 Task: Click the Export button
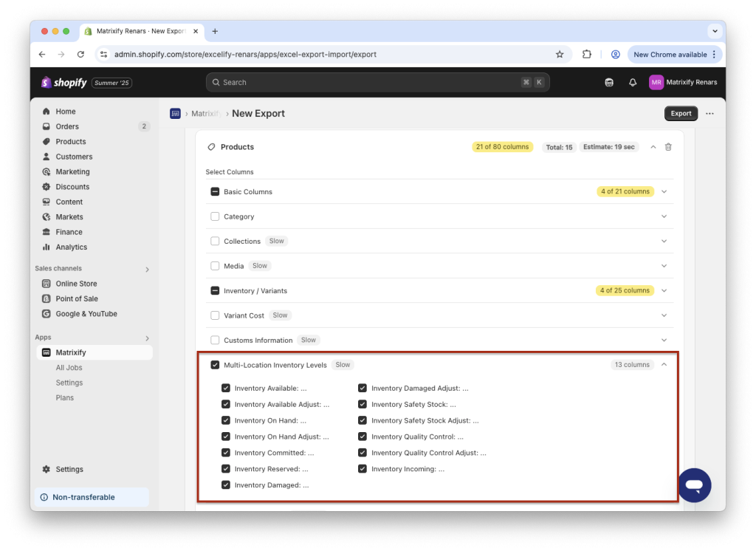(680, 113)
